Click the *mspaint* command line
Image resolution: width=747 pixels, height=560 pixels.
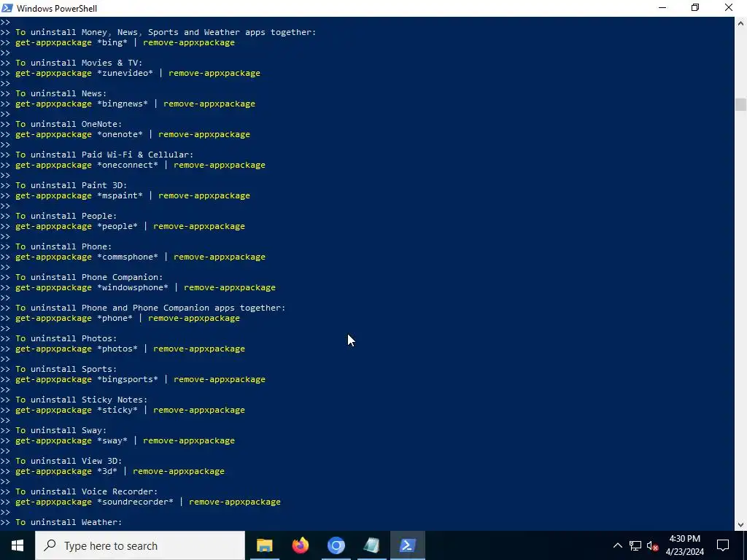pos(133,195)
